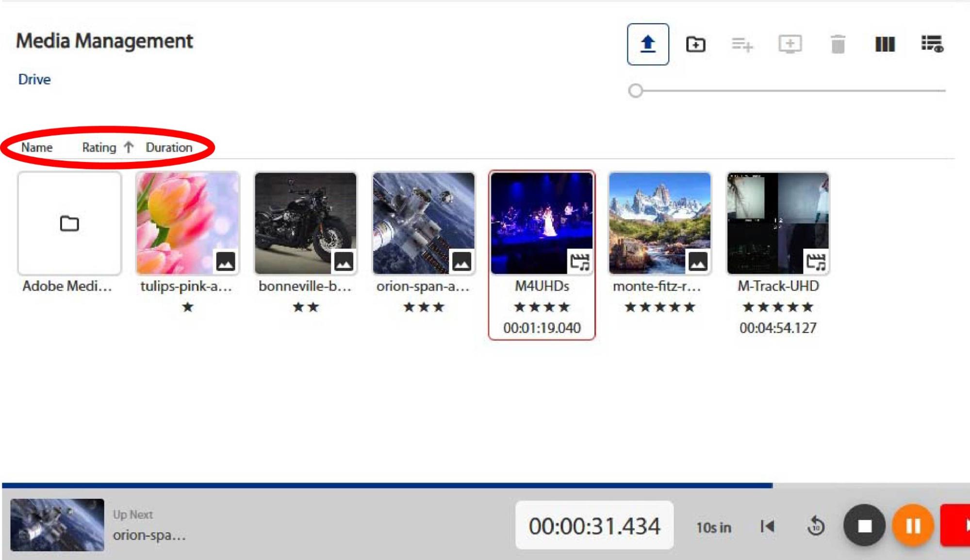The image size is (970, 560).
Task: Click the five-star rating under M-Track-UHD
Action: [x=778, y=307]
